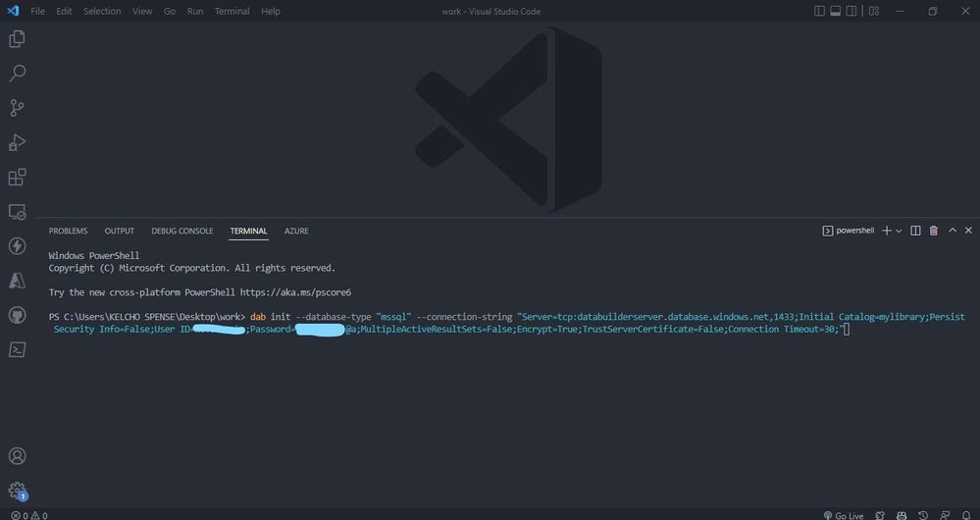Open the Help menu
The height and width of the screenshot is (520, 980).
271,11
